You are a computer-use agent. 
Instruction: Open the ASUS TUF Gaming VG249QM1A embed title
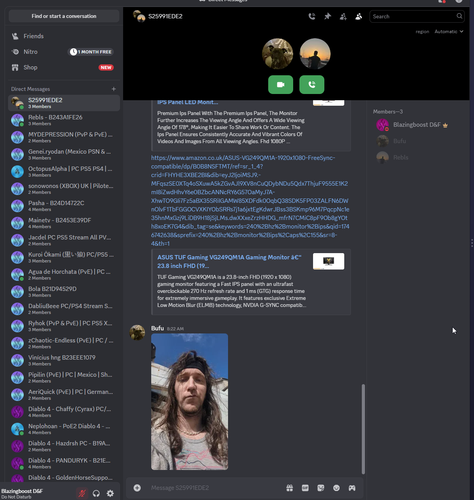(x=229, y=261)
